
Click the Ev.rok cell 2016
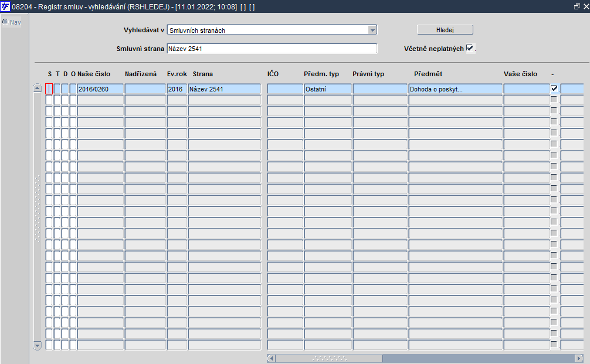tap(177, 89)
